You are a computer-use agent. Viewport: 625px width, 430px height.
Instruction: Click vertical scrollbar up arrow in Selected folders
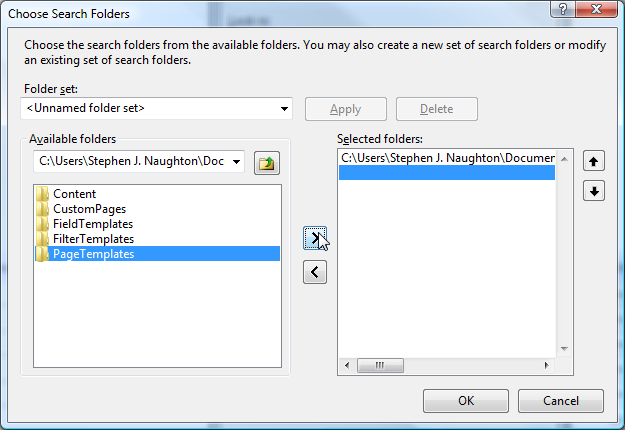(x=564, y=159)
